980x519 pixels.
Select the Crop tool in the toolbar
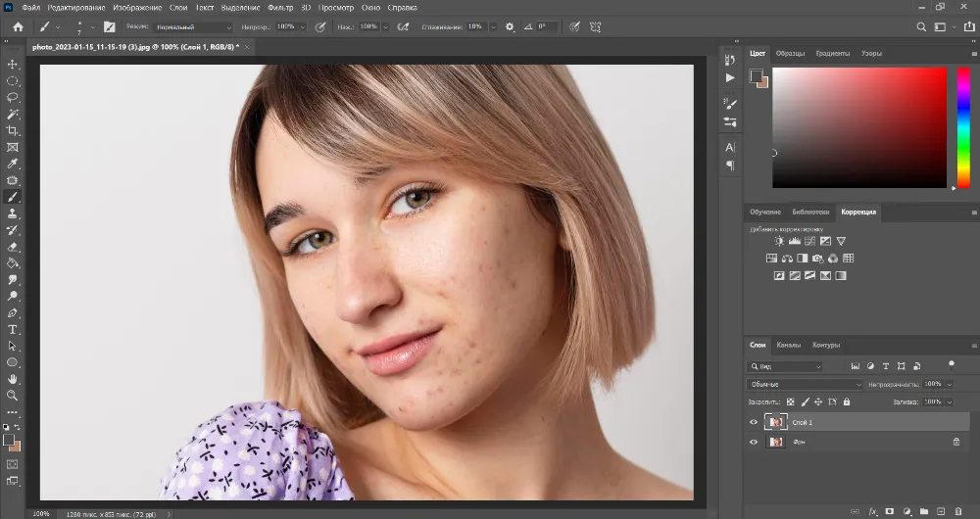pyautogui.click(x=14, y=130)
